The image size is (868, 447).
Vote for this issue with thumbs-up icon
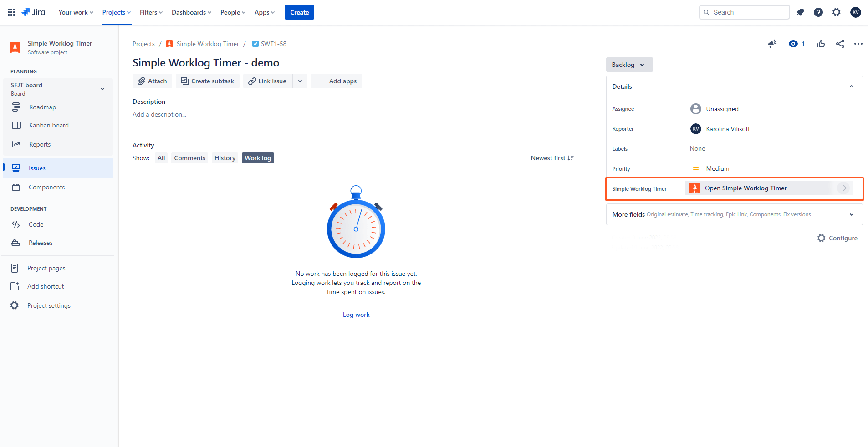(821, 44)
